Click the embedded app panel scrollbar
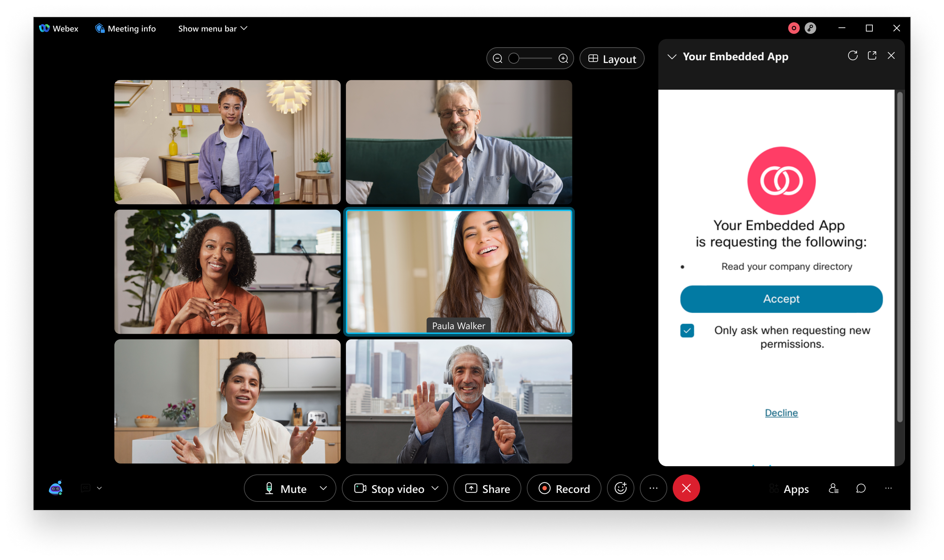 [x=900, y=257]
